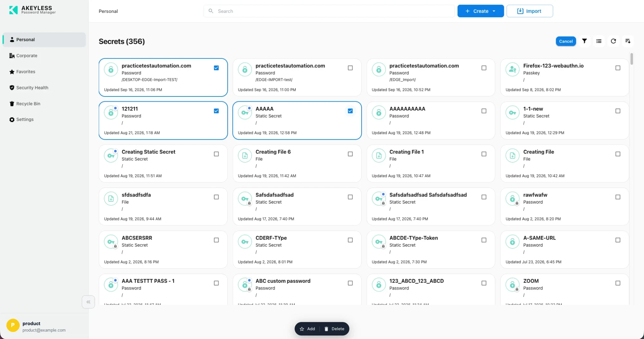644x339 pixels.
Task: Open the Create dropdown button
Action: 480,11
